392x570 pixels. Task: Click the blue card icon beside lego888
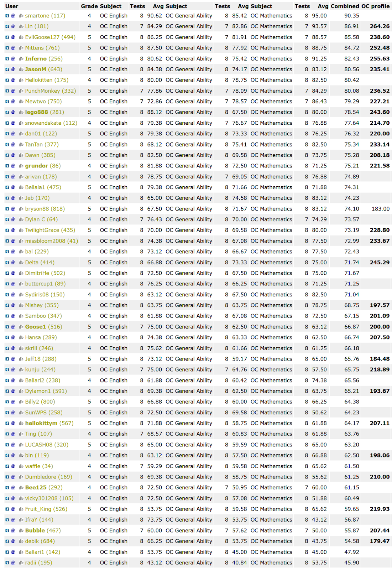tap(7, 112)
